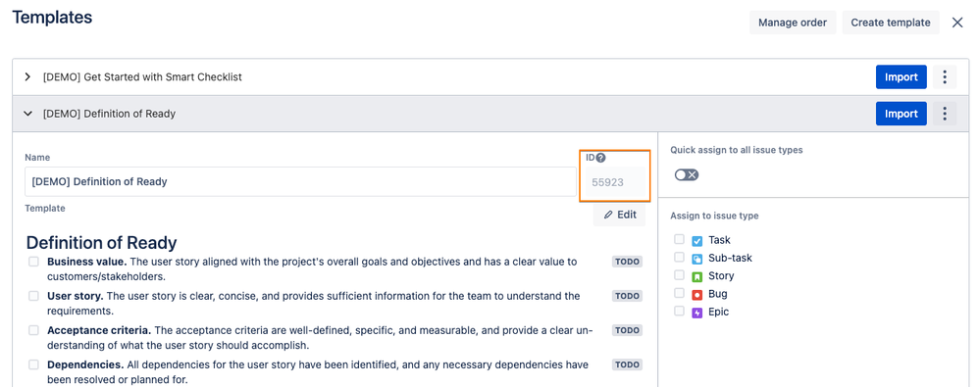Click the Sub-task issue type label
Viewport: 980px width, 387px height.
point(730,258)
